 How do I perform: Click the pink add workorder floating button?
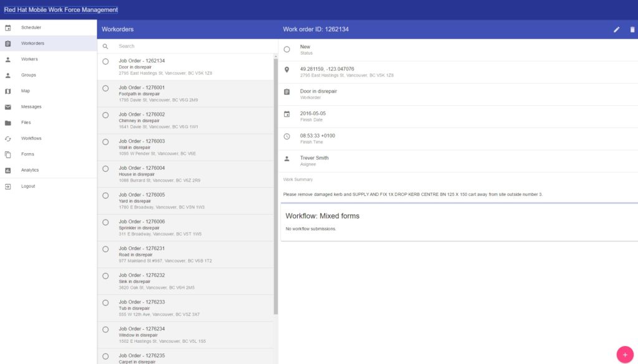(x=625, y=353)
